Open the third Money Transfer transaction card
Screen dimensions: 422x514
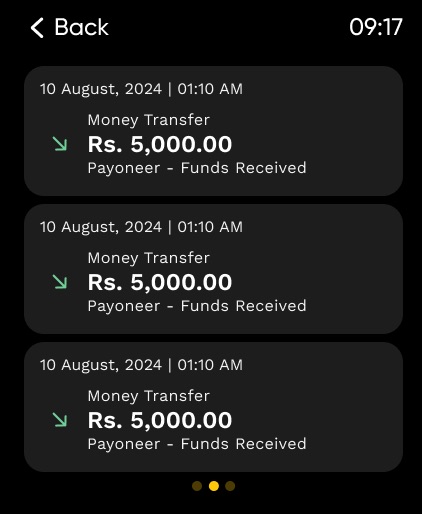213,407
